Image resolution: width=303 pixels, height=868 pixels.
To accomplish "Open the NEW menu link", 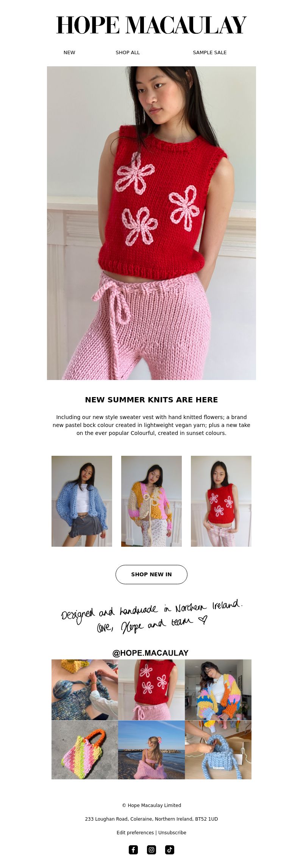I will (69, 53).
